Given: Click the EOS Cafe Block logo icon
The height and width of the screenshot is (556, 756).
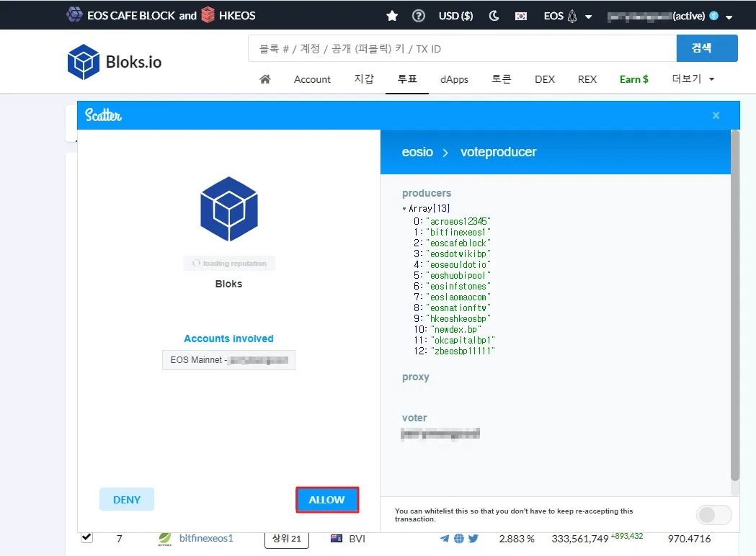Looking at the screenshot, I should pos(74,14).
